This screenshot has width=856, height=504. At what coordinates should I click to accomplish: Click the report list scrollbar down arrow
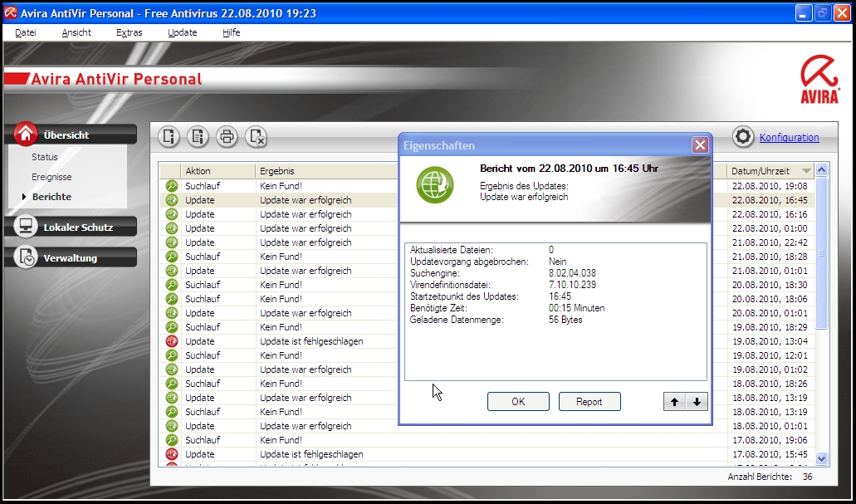click(822, 458)
